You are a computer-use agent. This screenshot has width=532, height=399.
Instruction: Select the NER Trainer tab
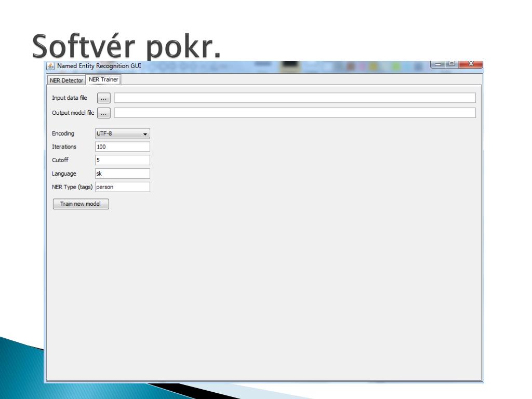point(103,79)
